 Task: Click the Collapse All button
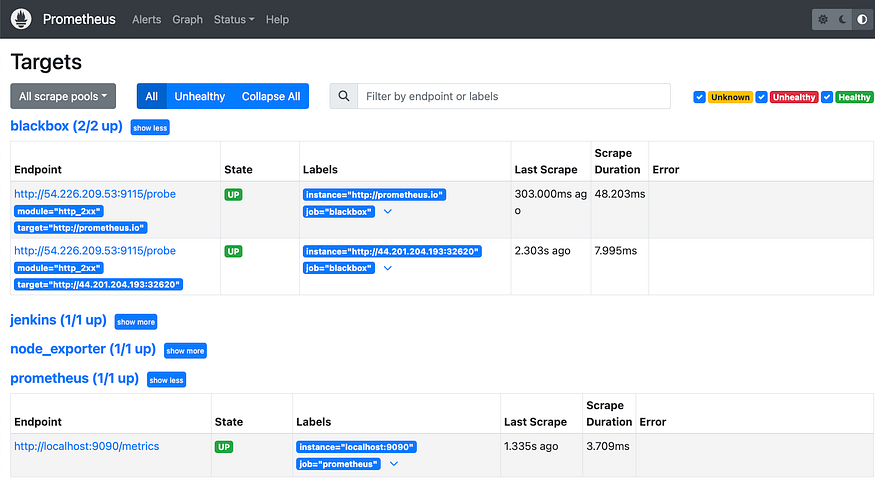coord(271,96)
